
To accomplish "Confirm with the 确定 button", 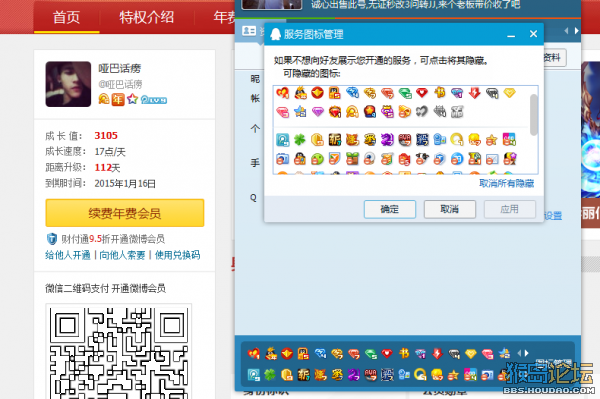I will (390, 209).
